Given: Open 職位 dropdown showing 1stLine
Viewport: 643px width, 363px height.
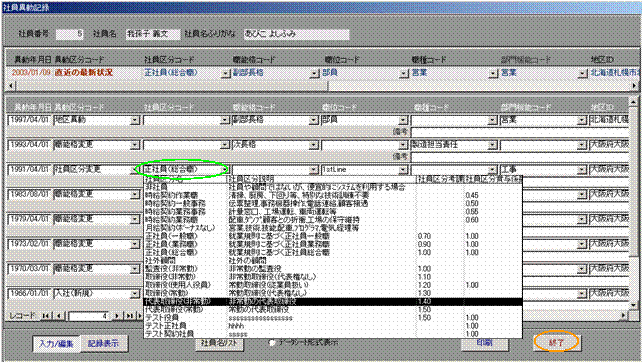Looking at the screenshot, I should [403, 170].
